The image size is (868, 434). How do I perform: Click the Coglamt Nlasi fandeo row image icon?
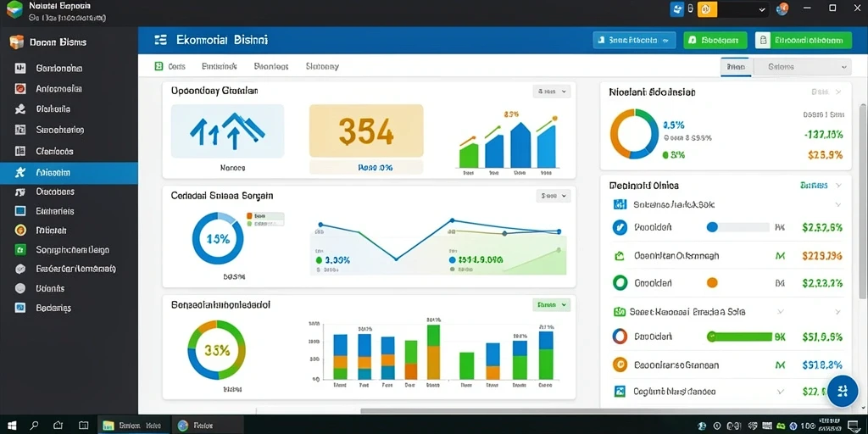coord(620,392)
